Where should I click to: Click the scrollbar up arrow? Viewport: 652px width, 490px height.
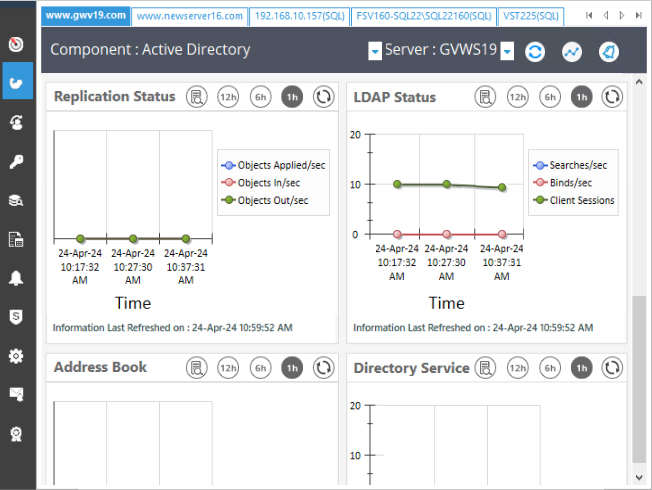pos(639,82)
